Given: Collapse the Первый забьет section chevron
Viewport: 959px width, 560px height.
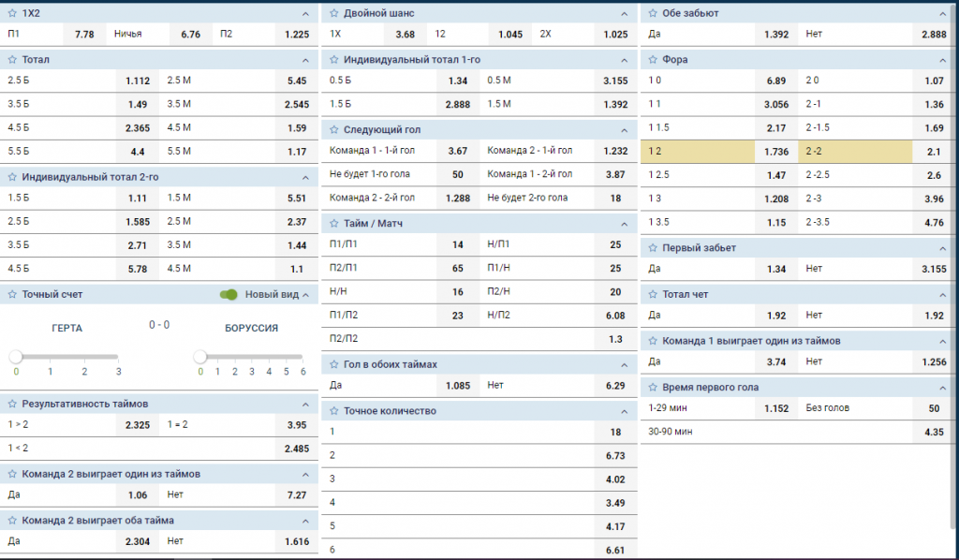Looking at the screenshot, I should point(943,247).
